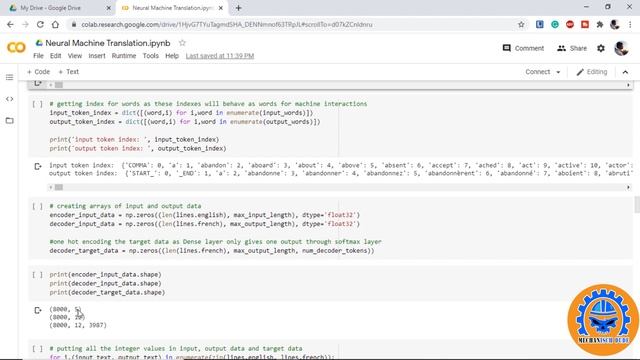This screenshot has width=640, height=360.
Task: Open the Connect dropdown arrow
Action: pyautogui.click(x=558, y=72)
